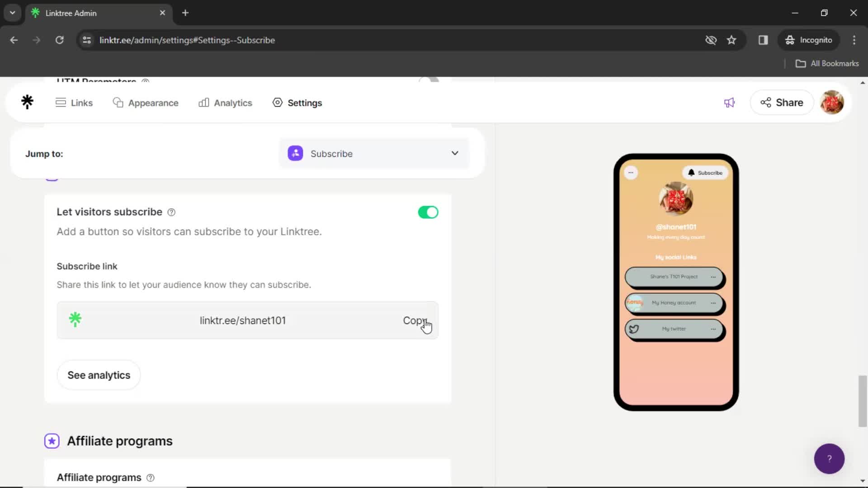Click the Linktree snowflake logo icon
Viewport: 868px width, 488px height.
28,103
